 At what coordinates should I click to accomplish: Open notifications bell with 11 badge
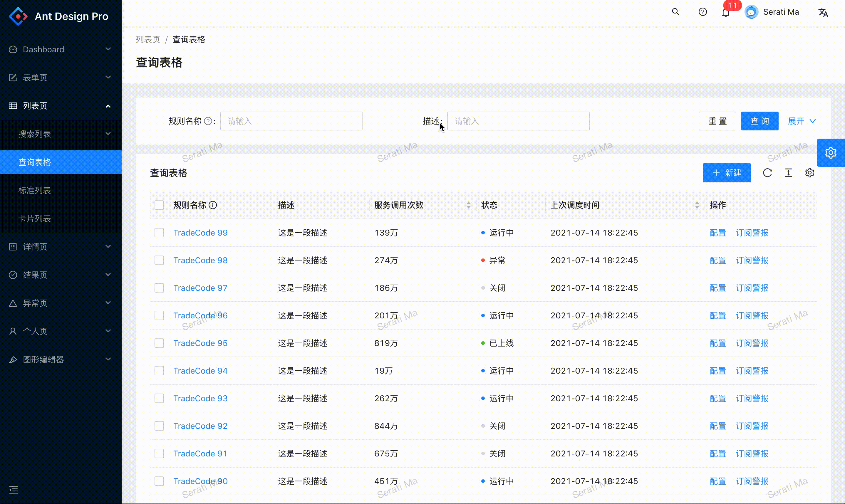(725, 13)
